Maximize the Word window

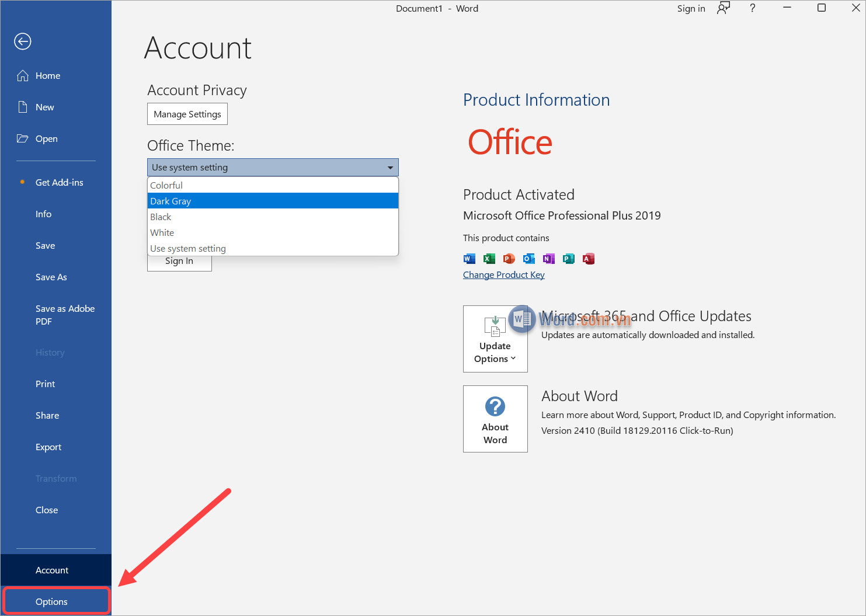point(822,8)
